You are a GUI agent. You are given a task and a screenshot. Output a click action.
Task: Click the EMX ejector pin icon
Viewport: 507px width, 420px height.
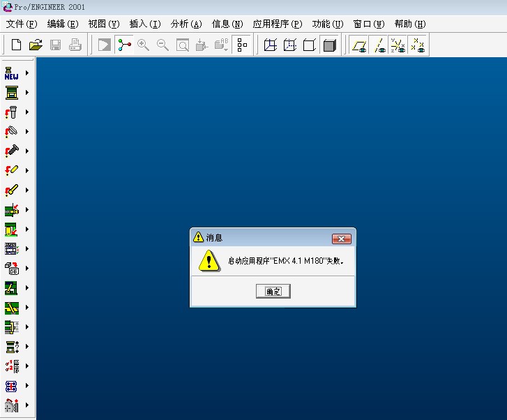click(12, 190)
